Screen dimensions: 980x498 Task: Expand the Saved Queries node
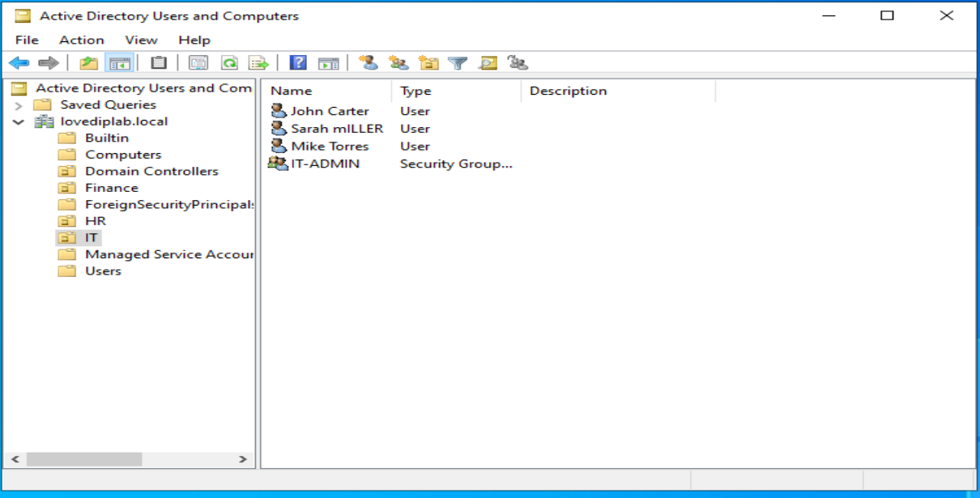[18, 105]
